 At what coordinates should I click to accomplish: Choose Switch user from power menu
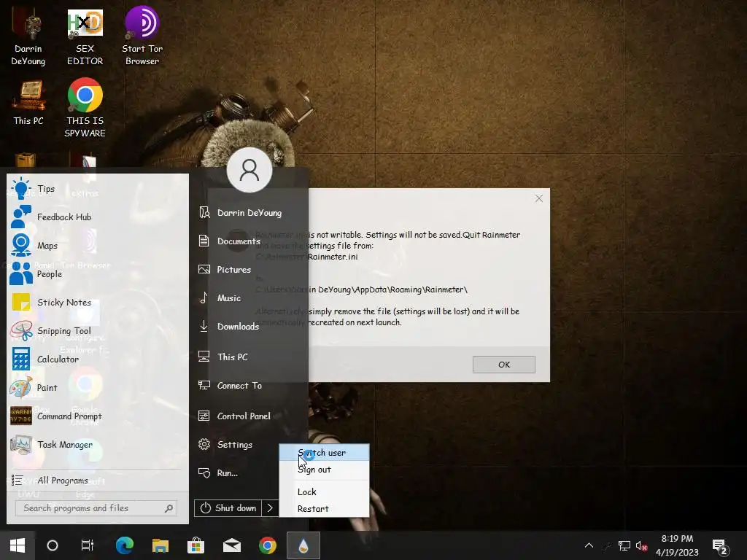click(324, 452)
